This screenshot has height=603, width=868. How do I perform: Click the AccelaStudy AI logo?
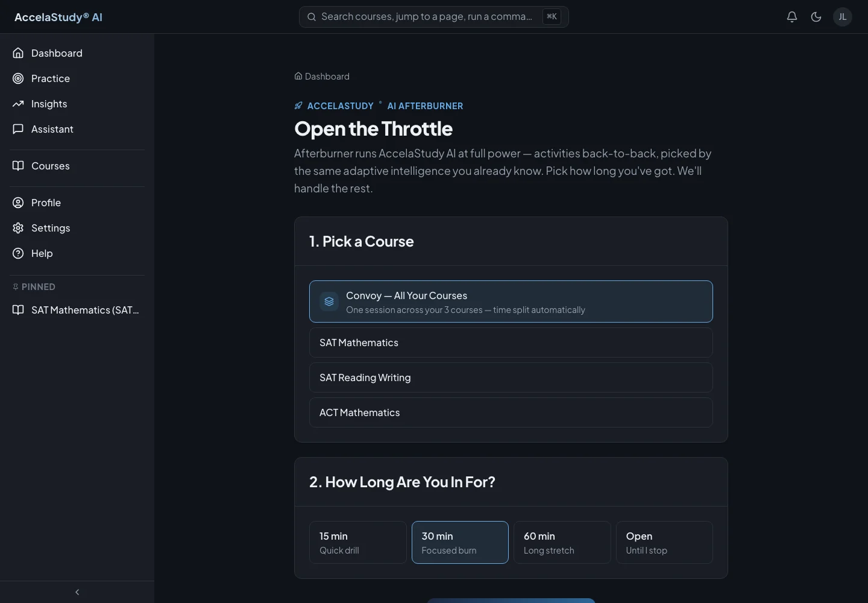coord(58,17)
